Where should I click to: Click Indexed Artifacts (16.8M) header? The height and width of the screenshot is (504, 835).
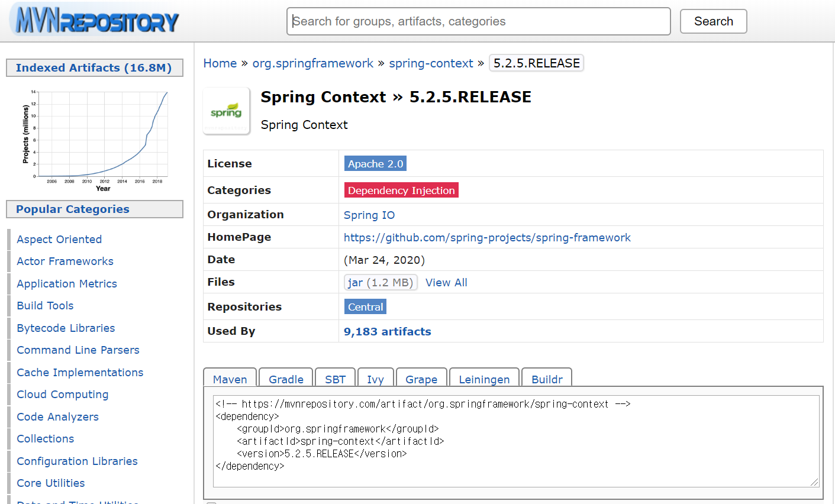[95, 68]
